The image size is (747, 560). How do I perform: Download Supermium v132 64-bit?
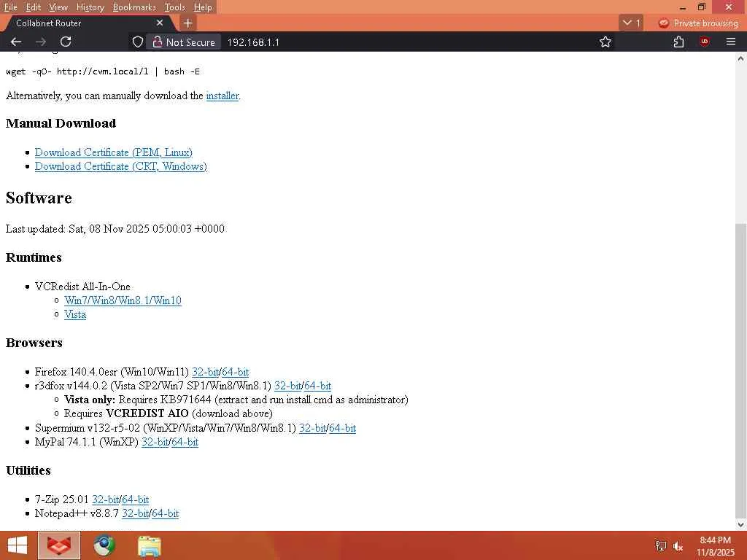[x=343, y=428]
